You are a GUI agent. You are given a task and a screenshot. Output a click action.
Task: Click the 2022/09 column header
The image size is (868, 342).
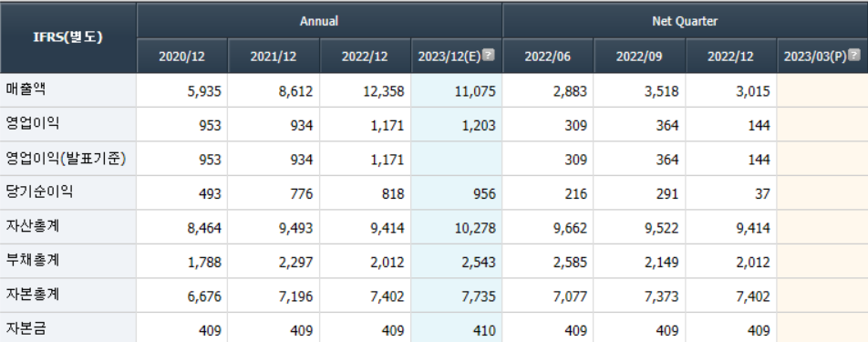(639, 57)
